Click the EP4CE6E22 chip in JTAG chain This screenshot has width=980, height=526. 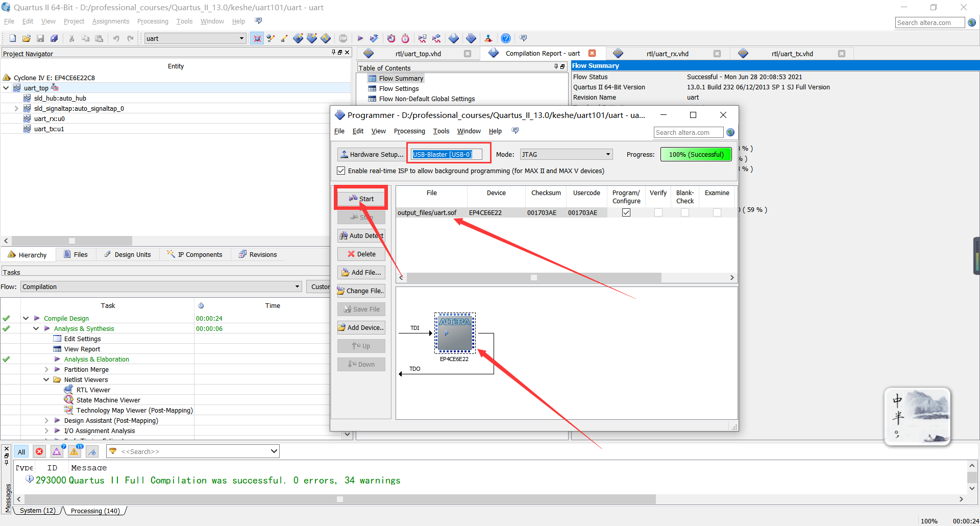click(x=455, y=333)
